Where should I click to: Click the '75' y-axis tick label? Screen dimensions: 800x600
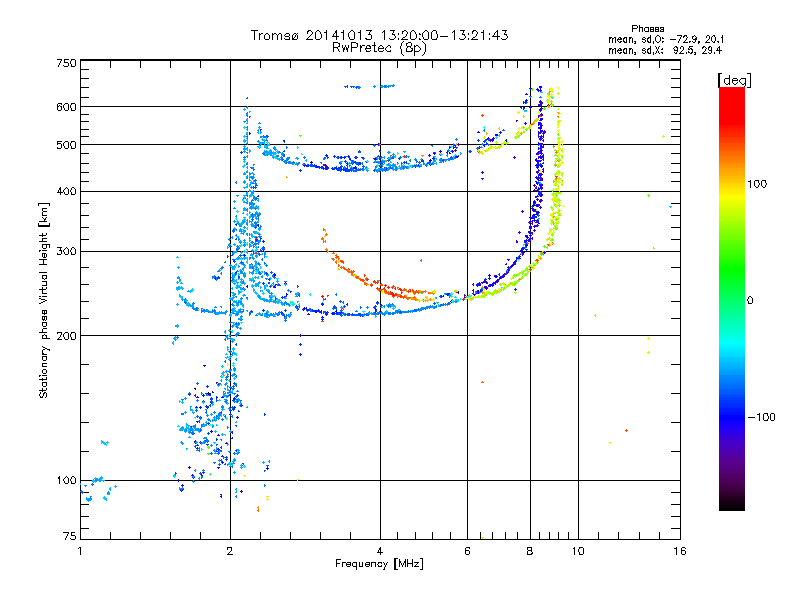[x=70, y=536]
